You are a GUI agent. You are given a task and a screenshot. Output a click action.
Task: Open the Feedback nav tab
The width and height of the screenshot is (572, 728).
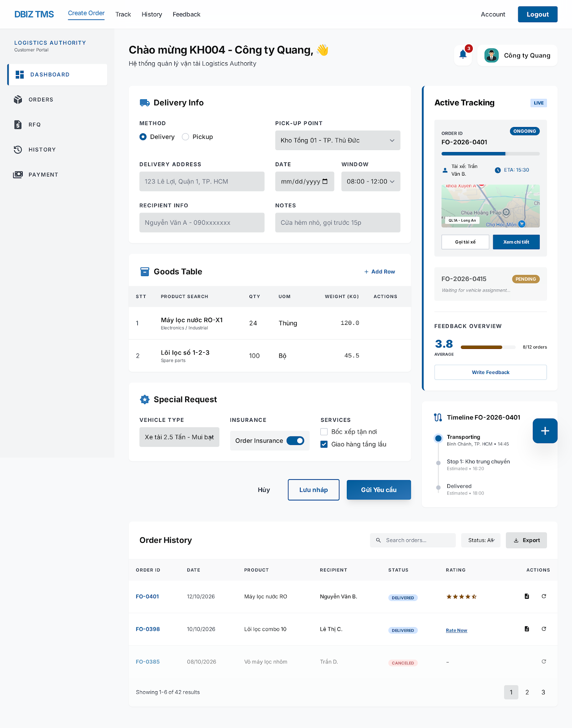pos(187,15)
